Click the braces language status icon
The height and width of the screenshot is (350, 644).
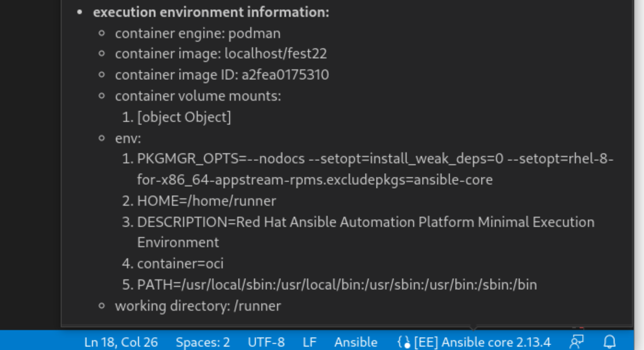pos(404,342)
